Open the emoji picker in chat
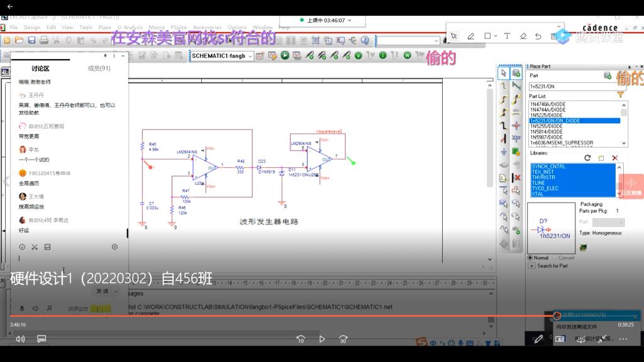Viewport: 644px width, 362px height. [22, 247]
